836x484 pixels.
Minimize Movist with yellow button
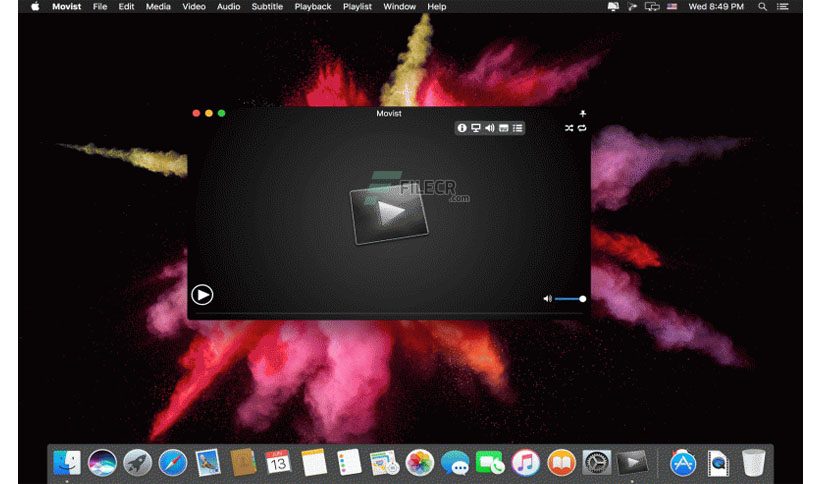[209, 113]
